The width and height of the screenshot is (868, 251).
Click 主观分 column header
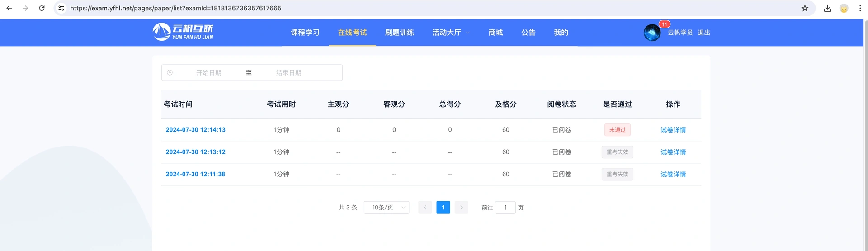[x=338, y=104]
